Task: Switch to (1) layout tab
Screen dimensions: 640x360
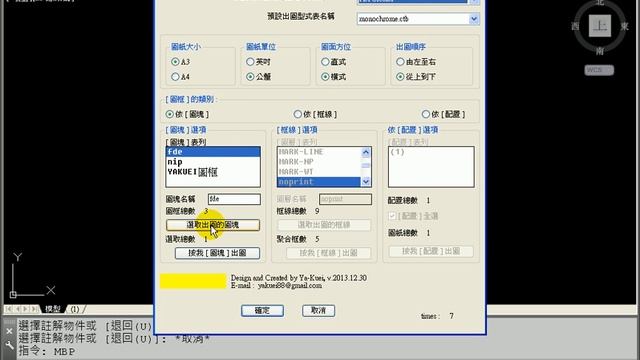Action: click(75, 309)
